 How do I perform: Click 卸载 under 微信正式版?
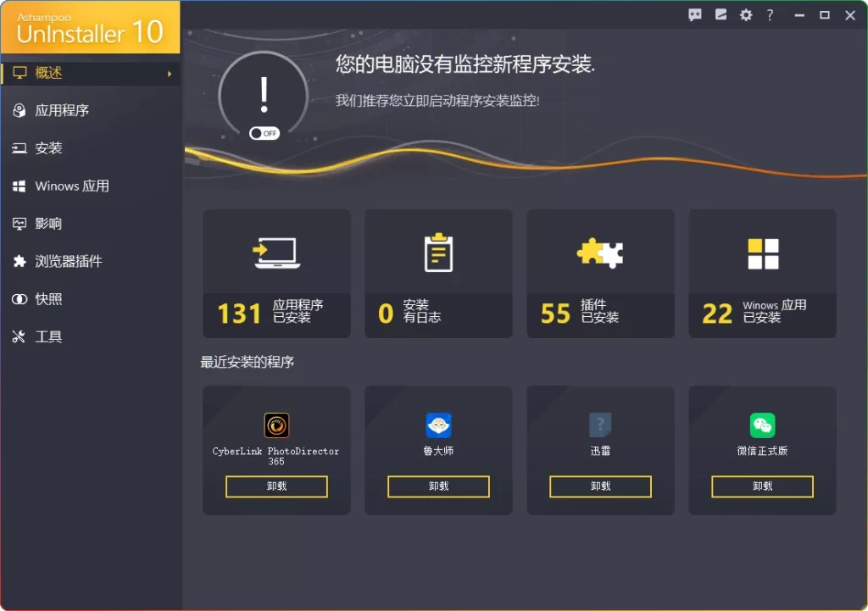(x=762, y=486)
